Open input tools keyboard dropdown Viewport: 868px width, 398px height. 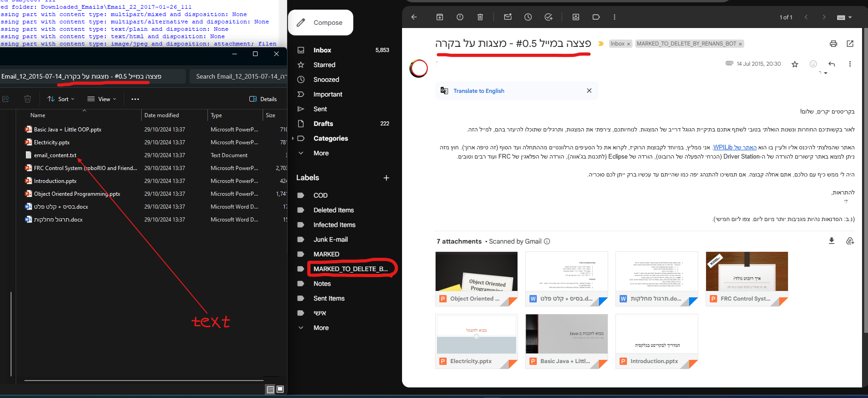point(845,17)
